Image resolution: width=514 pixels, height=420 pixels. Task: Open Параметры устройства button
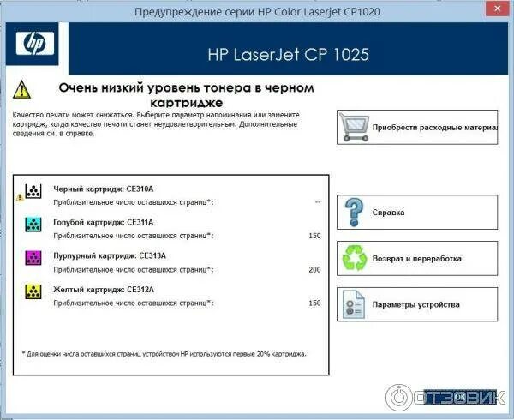coord(417,304)
